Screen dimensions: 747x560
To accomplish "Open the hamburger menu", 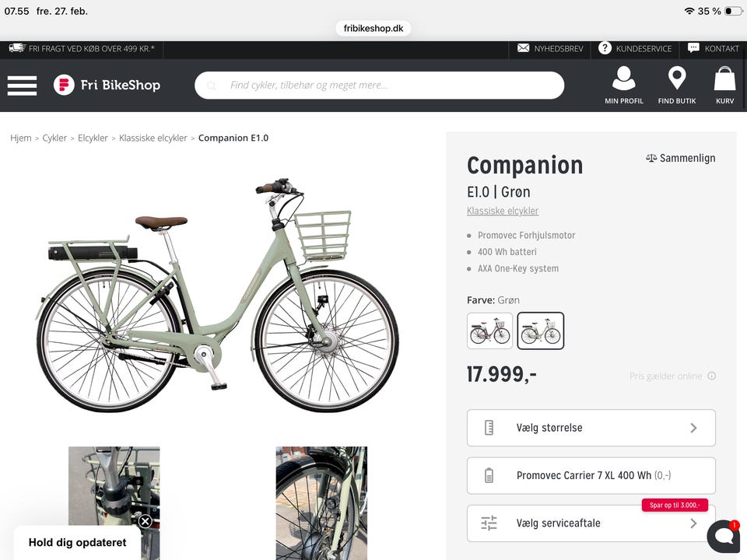I will pos(22,86).
